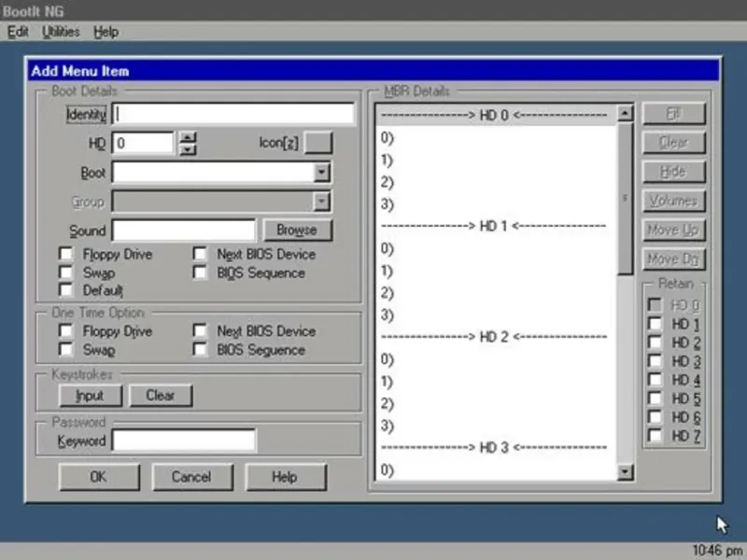
Task: Select the HD 3 header row
Action: coord(496,447)
